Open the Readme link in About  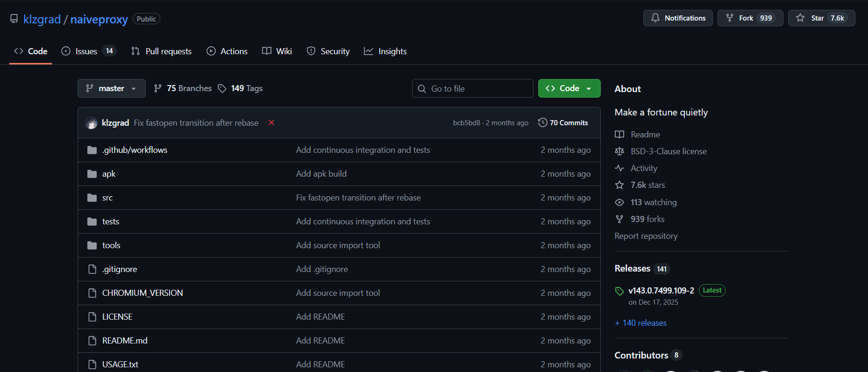[645, 135]
